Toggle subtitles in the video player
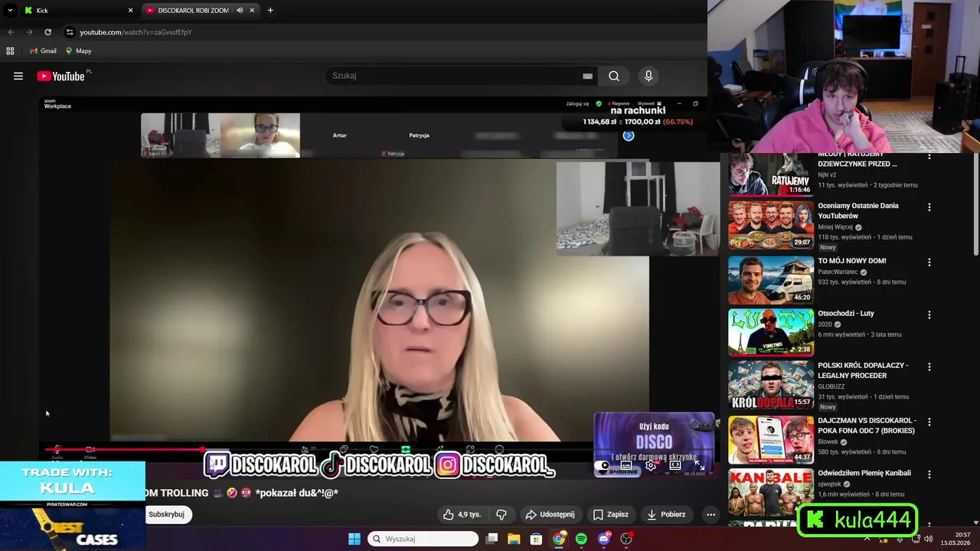This screenshot has height=551, width=980. [x=626, y=465]
